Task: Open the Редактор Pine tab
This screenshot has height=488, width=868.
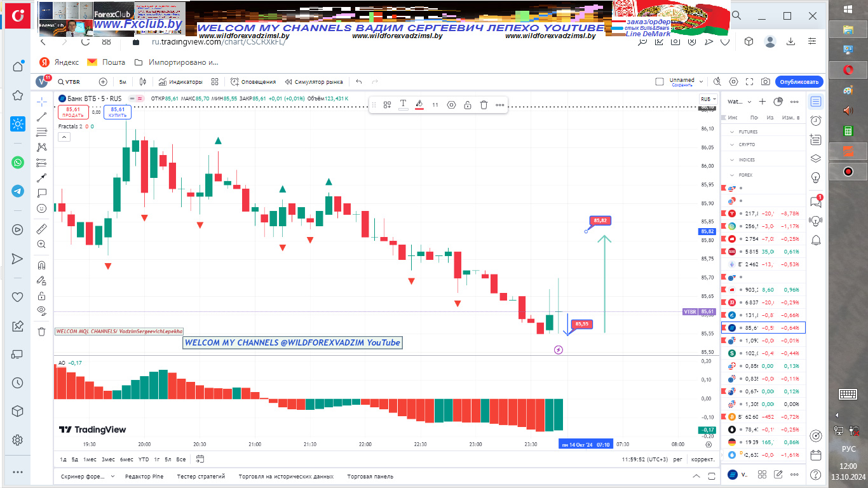Action: [x=144, y=476]
